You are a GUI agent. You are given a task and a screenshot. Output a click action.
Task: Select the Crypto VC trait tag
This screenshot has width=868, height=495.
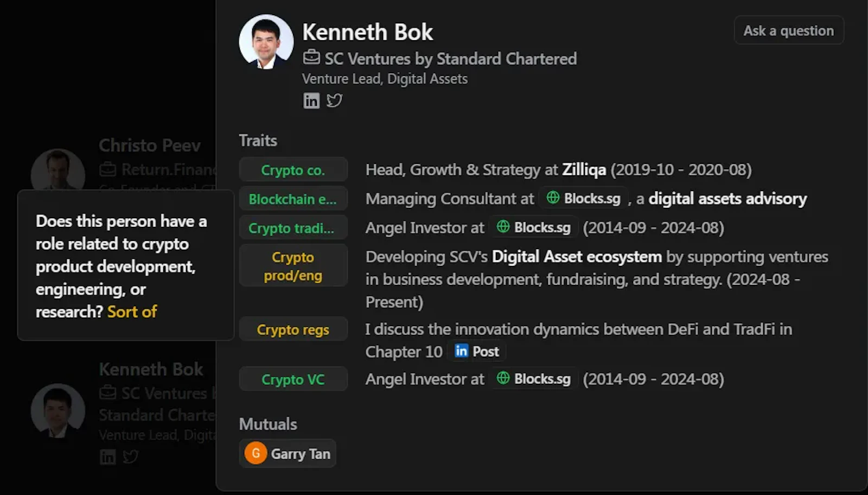pyautogui.click(x=293, y=379)
